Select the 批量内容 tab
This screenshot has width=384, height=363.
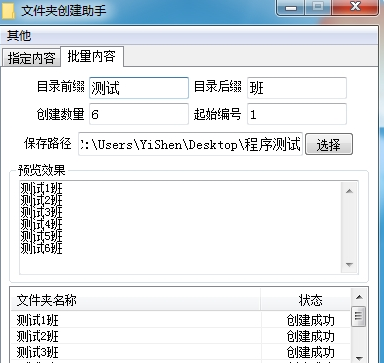(x=92, y=56)
